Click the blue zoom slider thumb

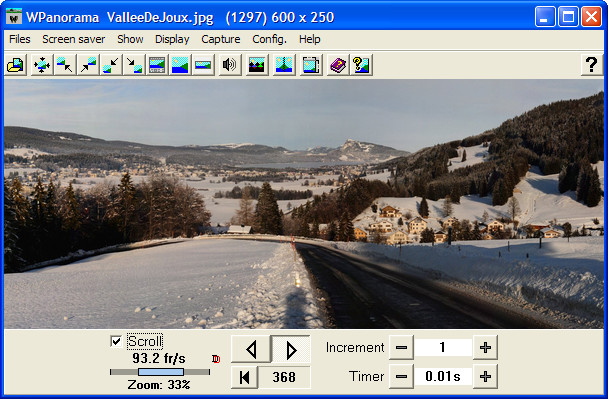[161, 372]
